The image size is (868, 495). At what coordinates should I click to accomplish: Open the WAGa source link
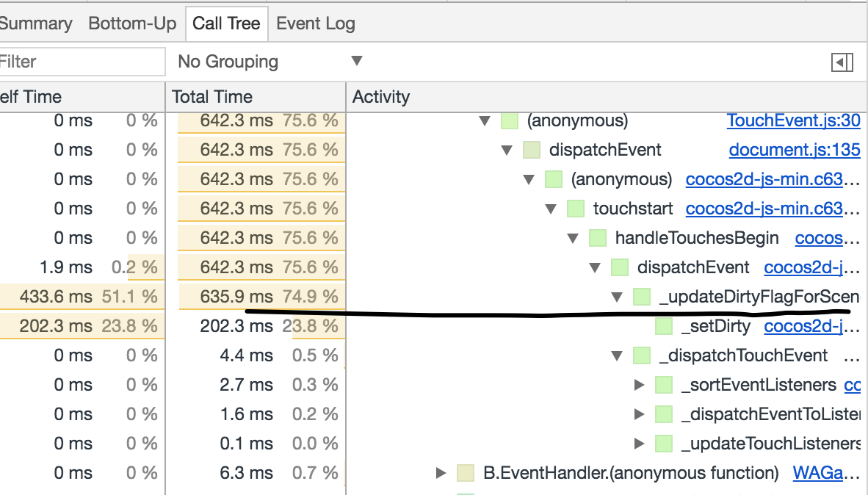tap(825, 473)
